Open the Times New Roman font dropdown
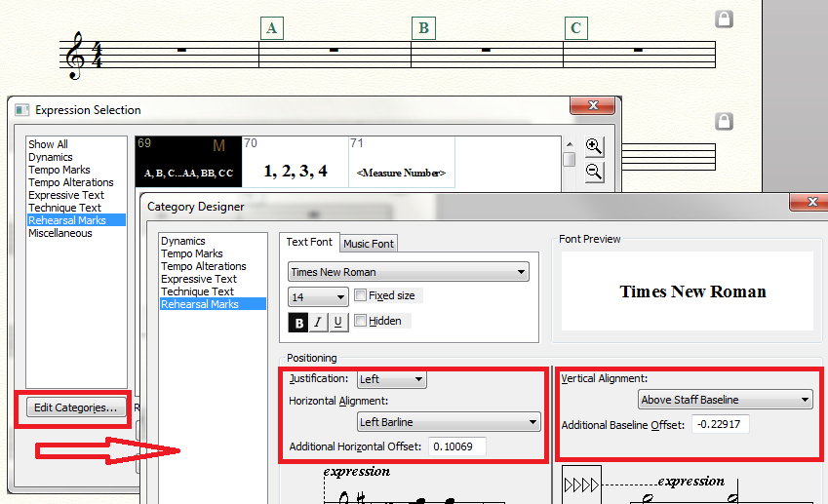Screen dimensions: 828x504 point(409,272)
